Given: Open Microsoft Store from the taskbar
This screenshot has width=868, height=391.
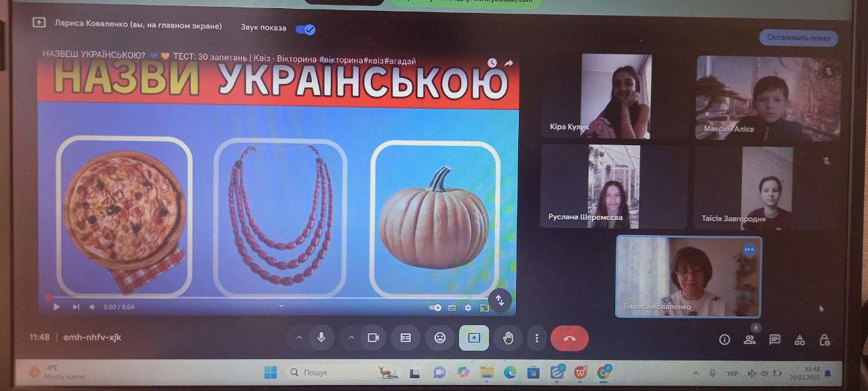Looking at the screenshot, I should tap(534, 372).
